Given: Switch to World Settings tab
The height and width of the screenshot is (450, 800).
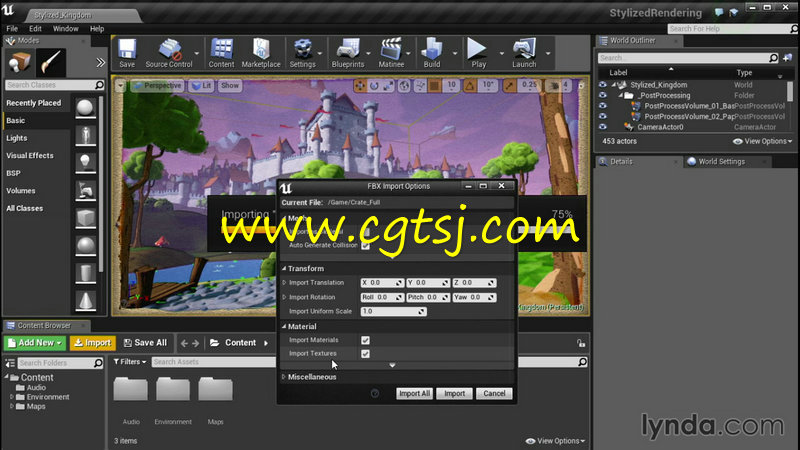Looking at the screenshot, I should coord(721,162).
